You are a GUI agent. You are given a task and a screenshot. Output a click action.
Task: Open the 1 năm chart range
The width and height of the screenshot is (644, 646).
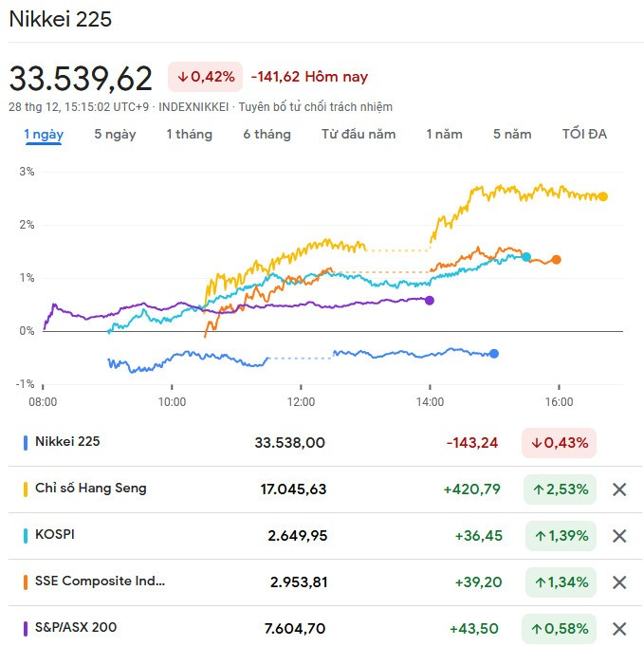(444, 134)
